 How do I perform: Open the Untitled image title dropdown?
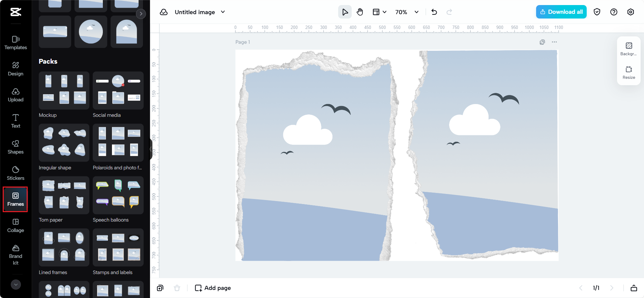(x=200, y=12)
